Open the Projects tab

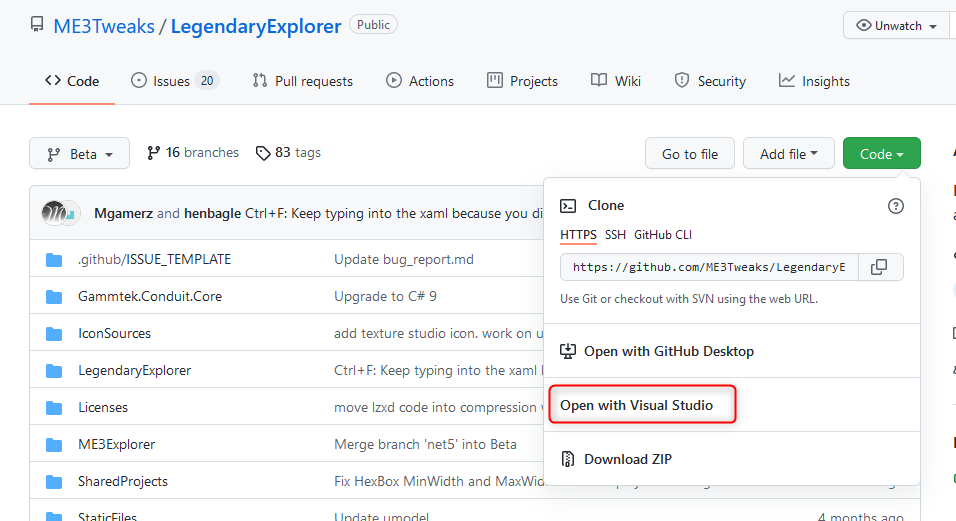pos(523,81)
